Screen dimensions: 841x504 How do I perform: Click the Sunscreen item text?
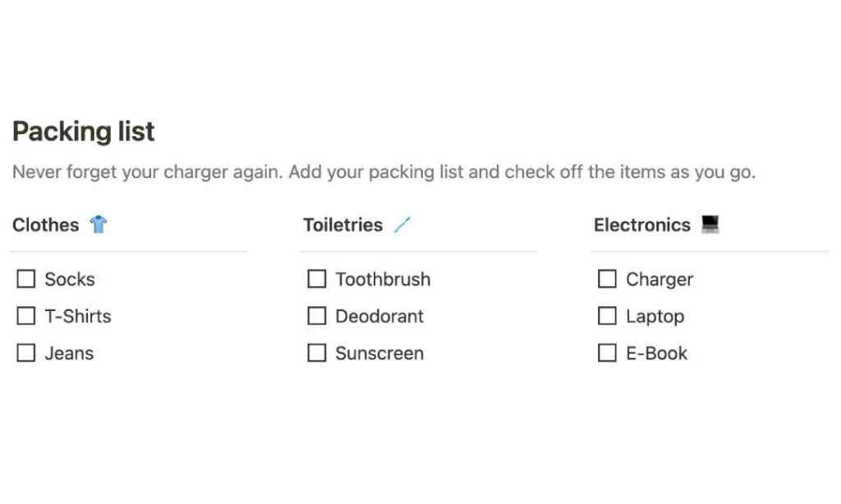(x=379, y=354)
